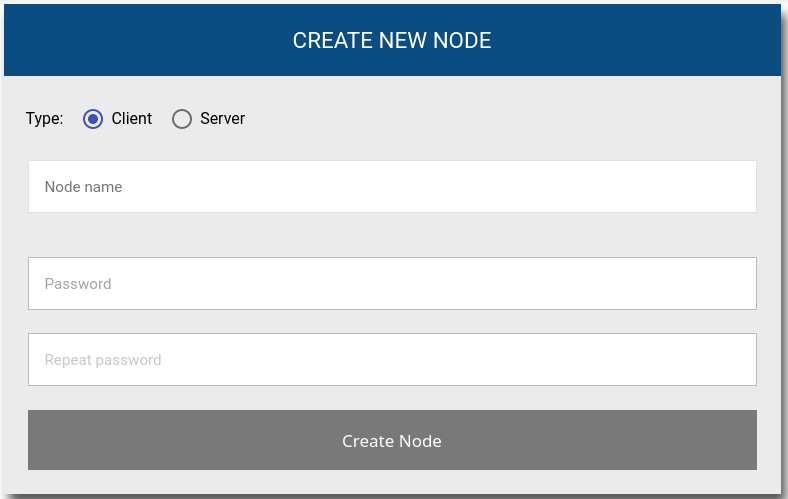Focus the Node name input field
This screenshot has height=499, width=788.
392,186
